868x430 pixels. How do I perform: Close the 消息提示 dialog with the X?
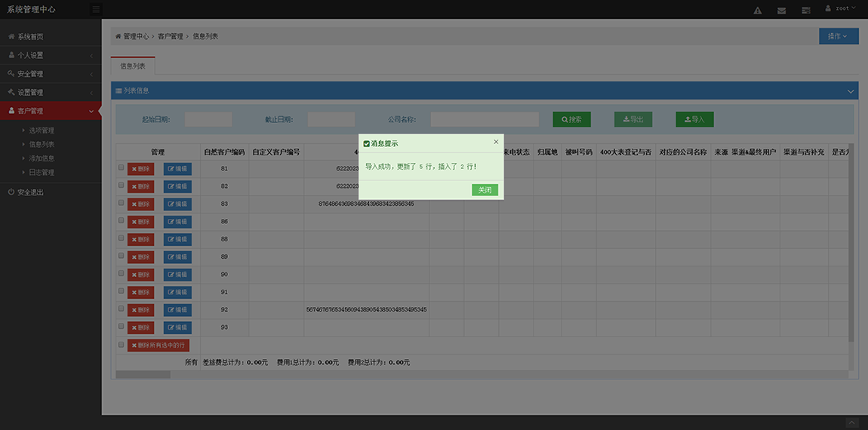click(x=496, y=142)
